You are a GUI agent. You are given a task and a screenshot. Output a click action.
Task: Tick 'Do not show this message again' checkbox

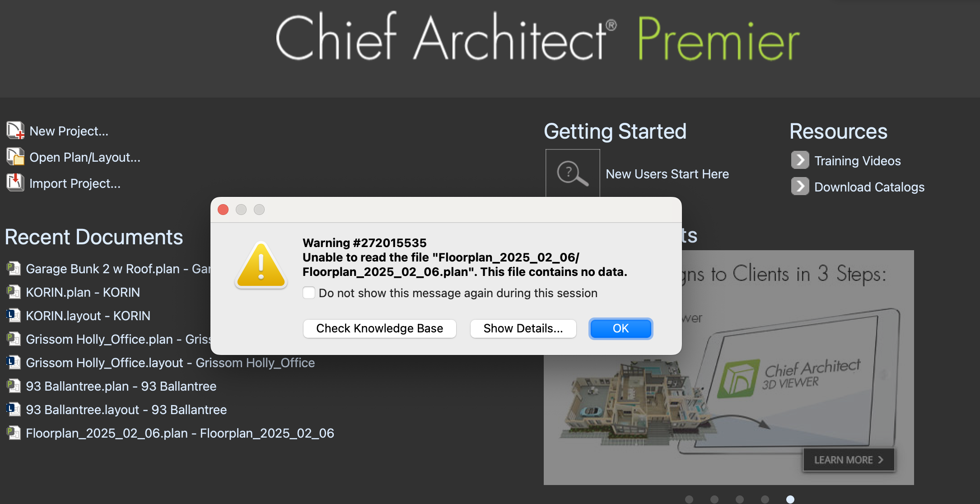click(x=309, y=293)
